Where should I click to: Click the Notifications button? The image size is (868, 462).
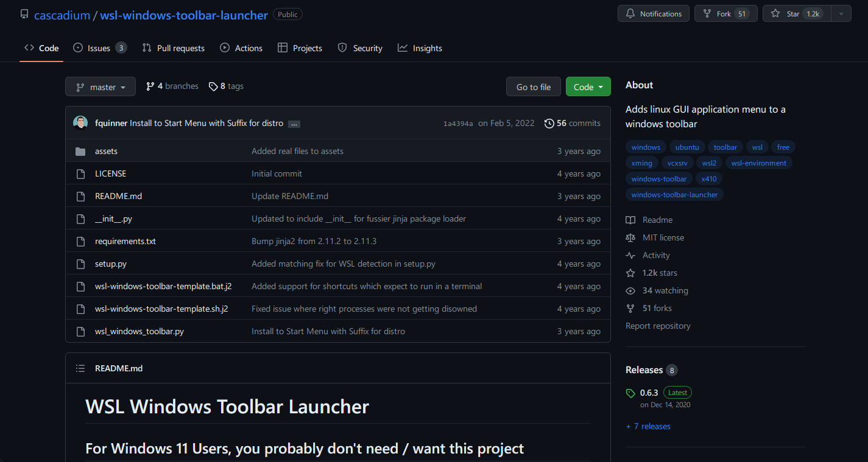pos(654,13)
